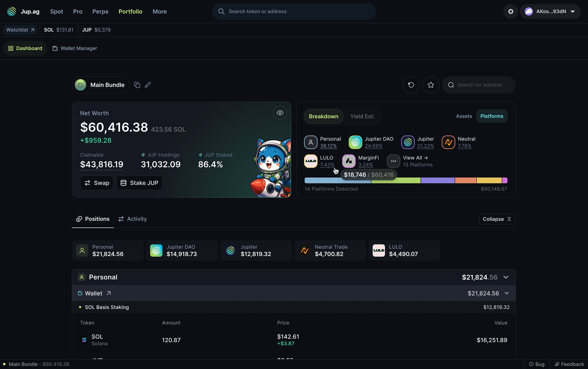Click Jupiter platform icon in breakdown
The width and height of the screenshot is (588, 369).
tap(408, 142)
